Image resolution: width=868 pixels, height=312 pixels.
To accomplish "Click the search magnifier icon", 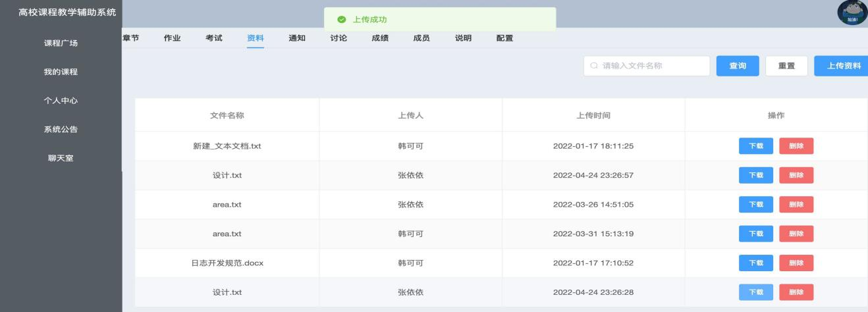I will click(x=594, y=66).
